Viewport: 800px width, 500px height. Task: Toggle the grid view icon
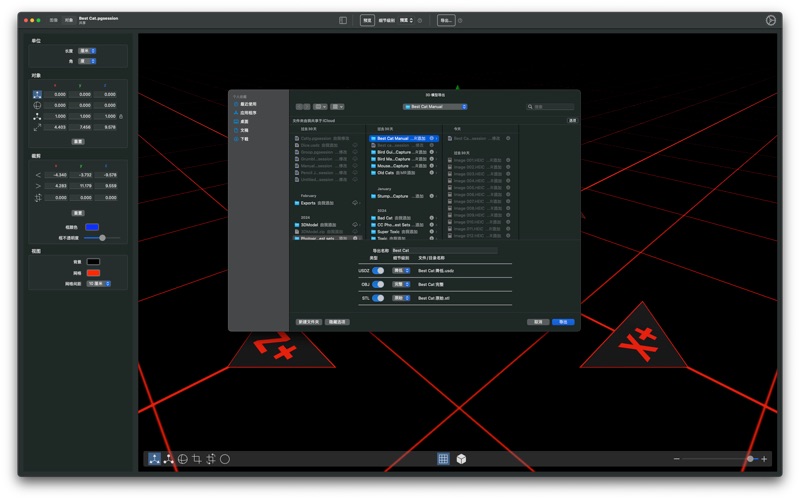443,459
